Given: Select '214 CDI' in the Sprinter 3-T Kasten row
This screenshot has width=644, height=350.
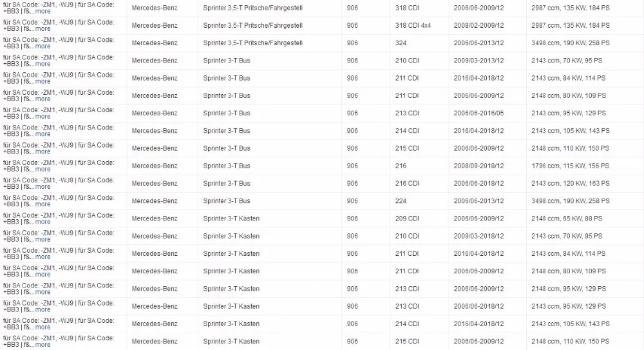Looking at the screenshot, I should (407, 324).
